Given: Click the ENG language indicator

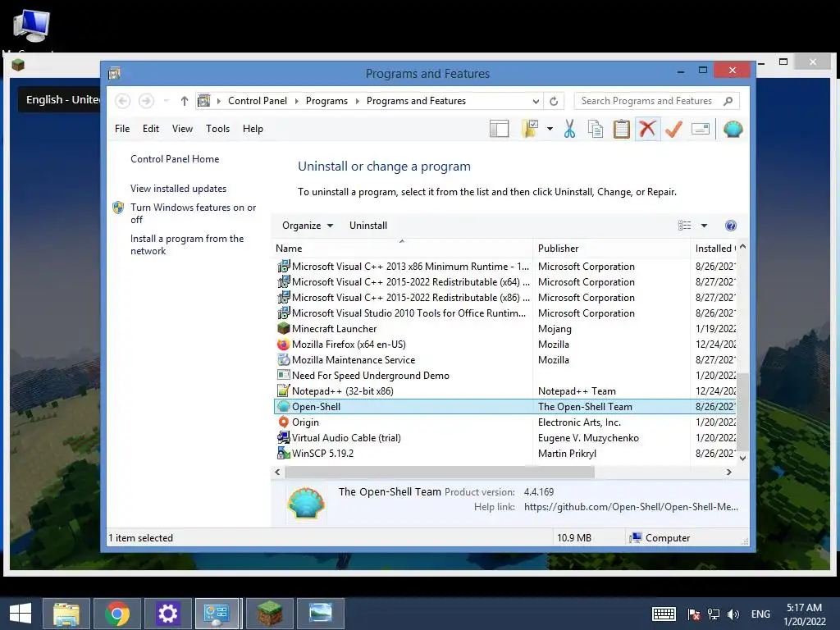Looking at the screenshot, I should coord(760,614).
